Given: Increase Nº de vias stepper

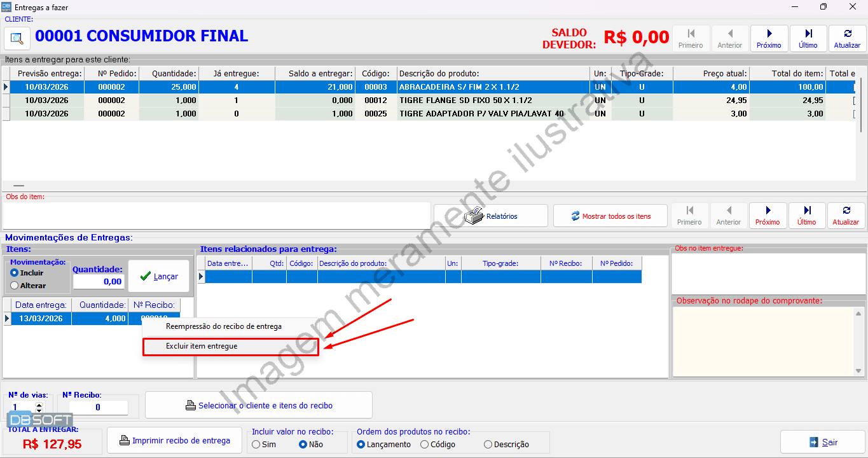Looking at the screenshot, I should click(x=39, y=405).
